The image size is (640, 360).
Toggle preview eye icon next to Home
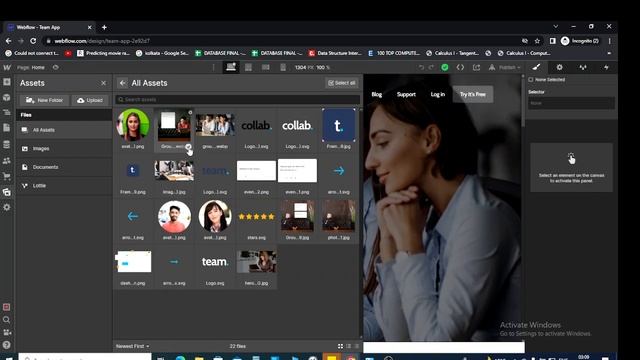click(x=56, y=67)
